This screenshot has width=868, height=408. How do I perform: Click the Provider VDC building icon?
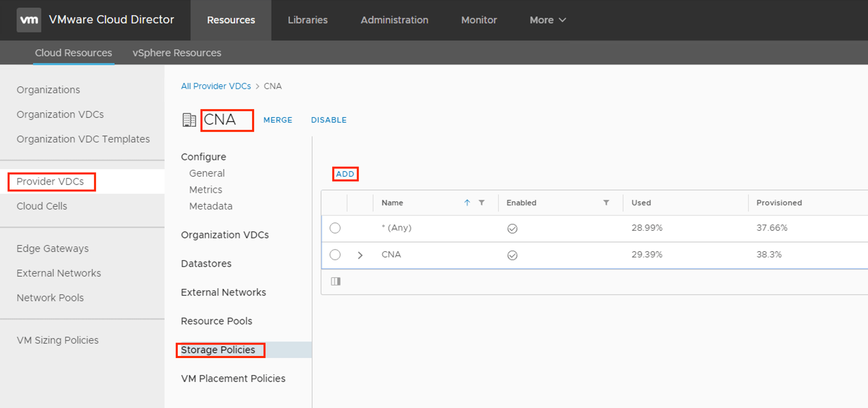point(189,120)
